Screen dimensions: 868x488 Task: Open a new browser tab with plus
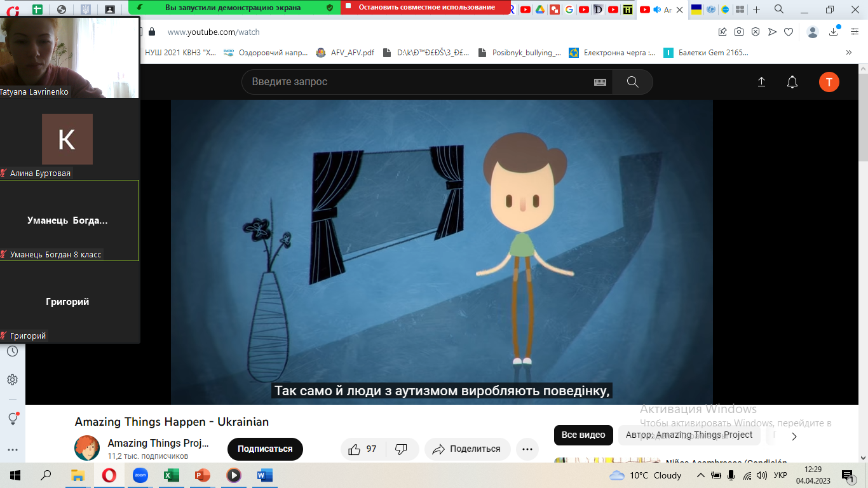pos(756,10)
